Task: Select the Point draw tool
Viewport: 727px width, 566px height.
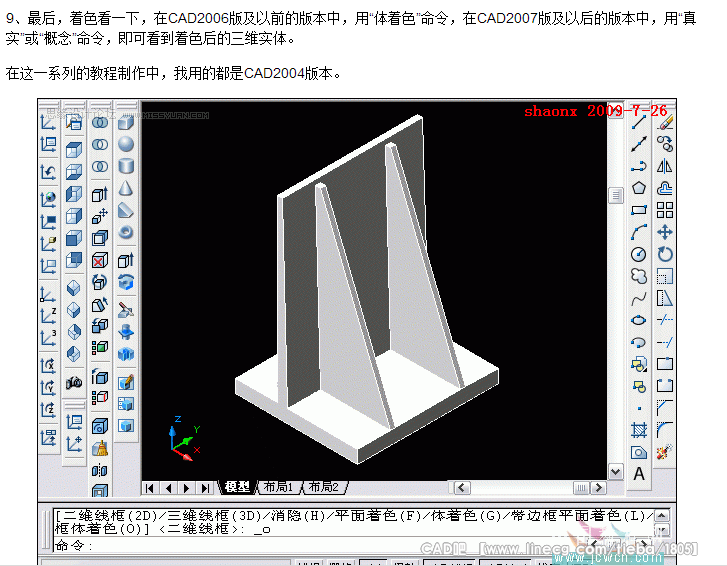Action: (x=638, y=408)
